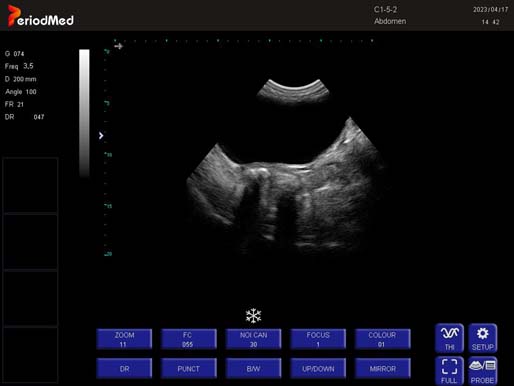Viewport: 514px width, 386px height.
Task: Click the focus position chevron marker
Action: (x=101, y=135)
